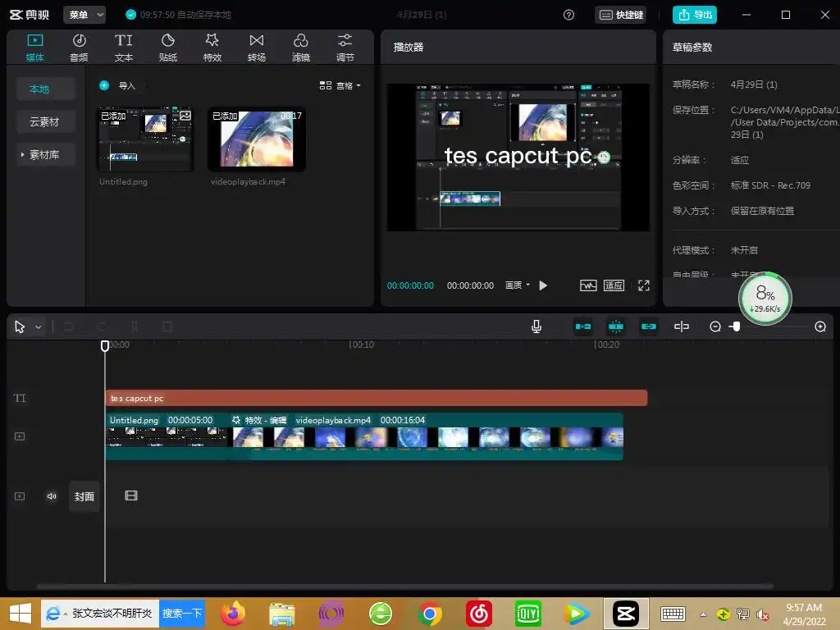Open the Stickers (贴纸) tab
Screen dimensions: 840x630
tap(167, 47)
